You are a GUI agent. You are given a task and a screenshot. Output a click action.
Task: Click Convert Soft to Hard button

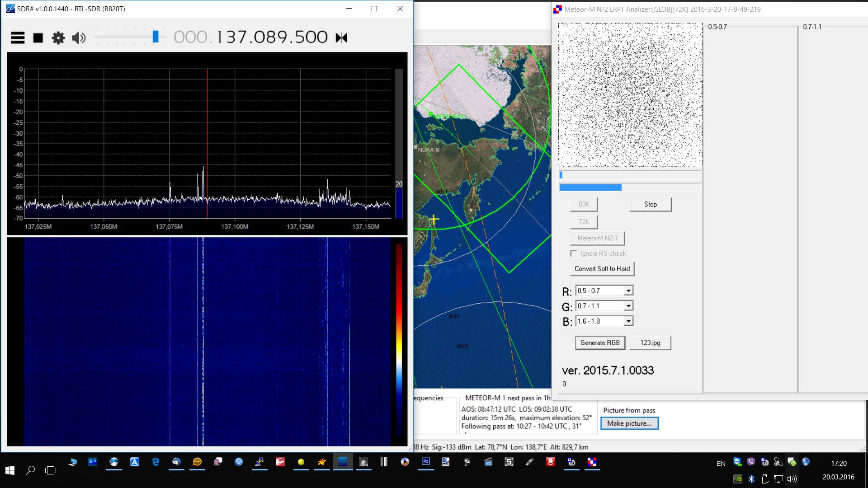[602, 269]
